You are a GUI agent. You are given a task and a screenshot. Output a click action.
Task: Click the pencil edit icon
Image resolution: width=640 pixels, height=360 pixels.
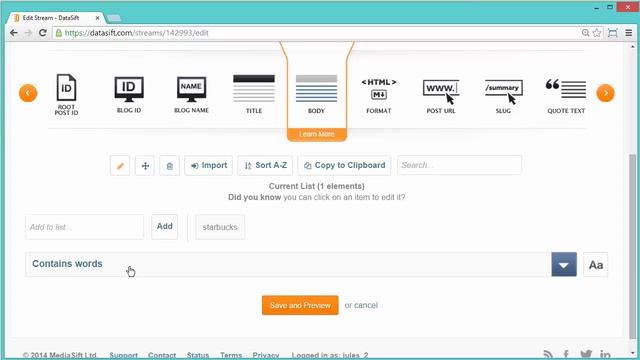120,166
